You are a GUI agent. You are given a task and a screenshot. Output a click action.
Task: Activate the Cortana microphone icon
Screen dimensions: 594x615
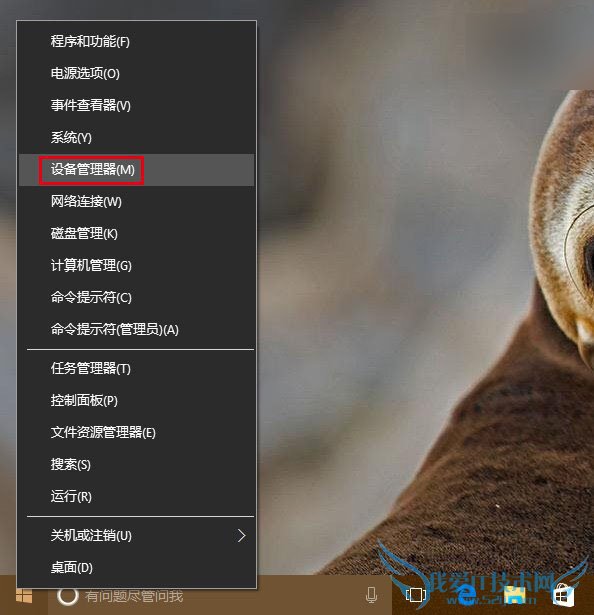point(371,595)
